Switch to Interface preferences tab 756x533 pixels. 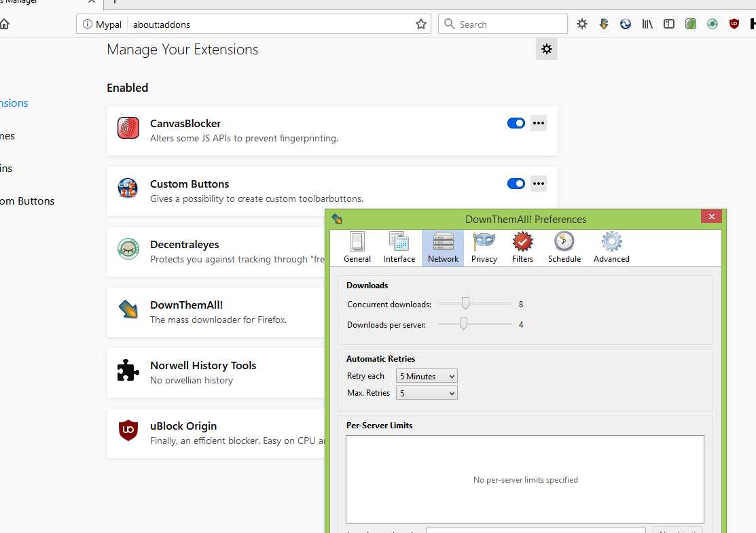click(399, 248)
